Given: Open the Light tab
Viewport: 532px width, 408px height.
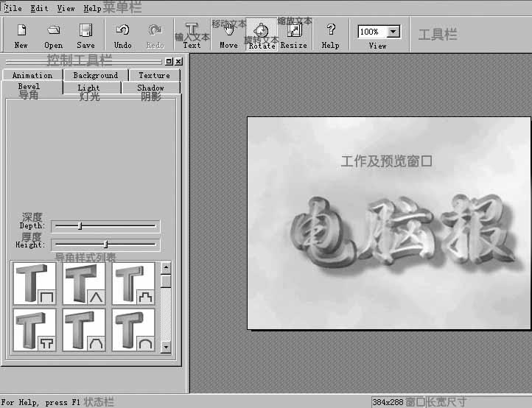Looking at the screenshot, I should (88, 88).
